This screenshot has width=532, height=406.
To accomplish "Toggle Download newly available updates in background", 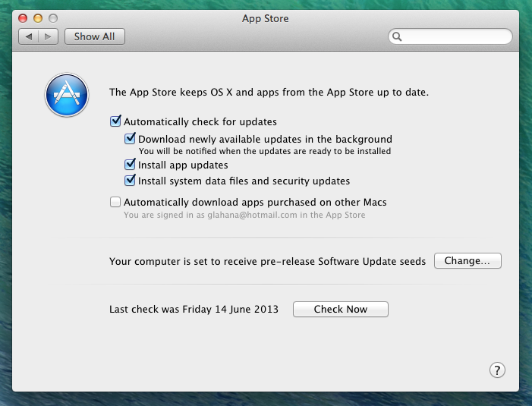I will 130,138.
